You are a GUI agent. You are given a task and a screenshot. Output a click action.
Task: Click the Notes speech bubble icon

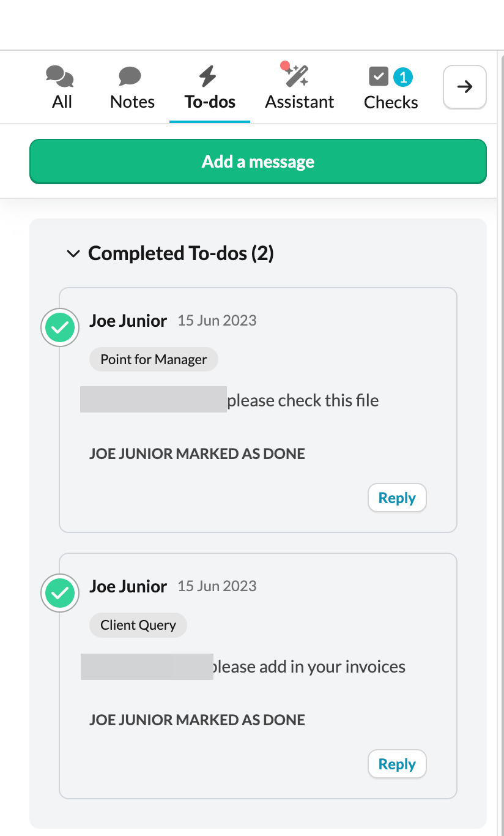(130, 77)
